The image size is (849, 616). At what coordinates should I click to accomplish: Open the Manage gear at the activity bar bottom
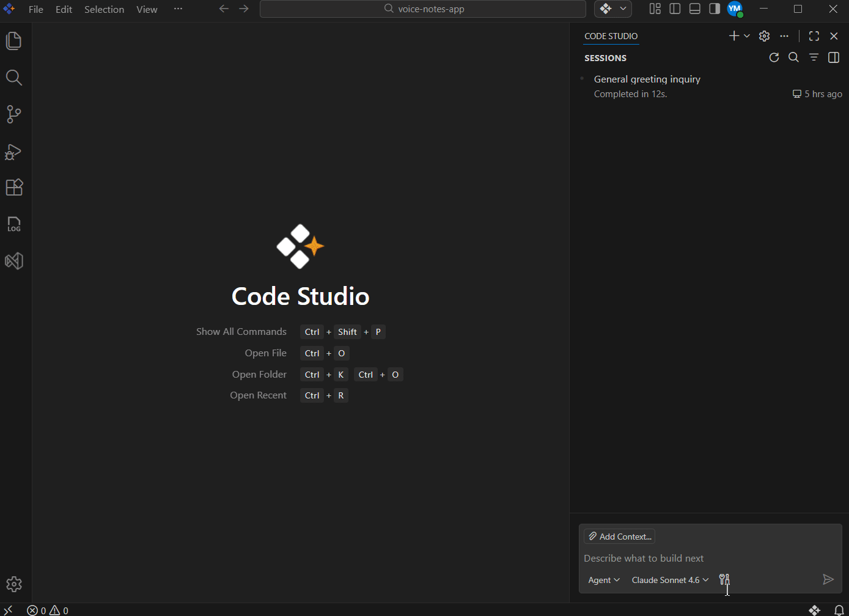pos(14,584)
